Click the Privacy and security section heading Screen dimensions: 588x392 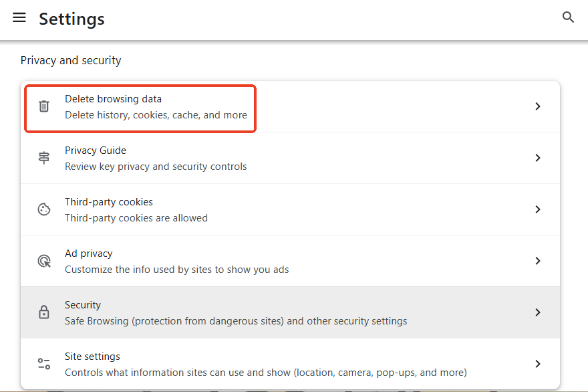[70, 60]
